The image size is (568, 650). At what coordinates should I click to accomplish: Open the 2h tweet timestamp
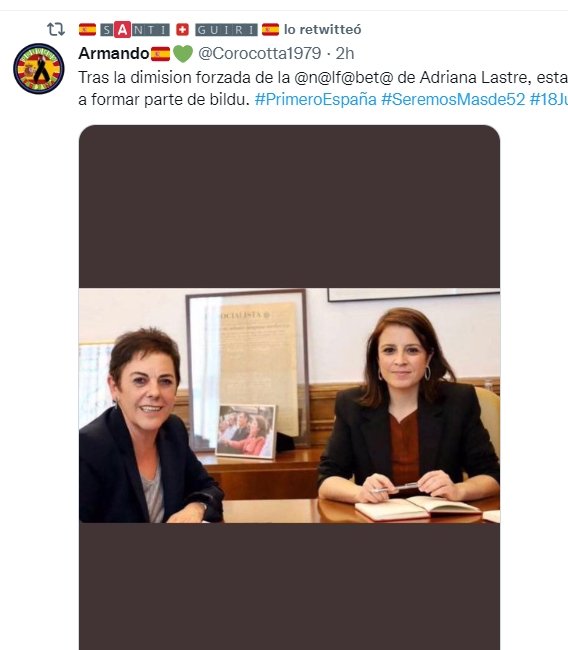(345, 53)
